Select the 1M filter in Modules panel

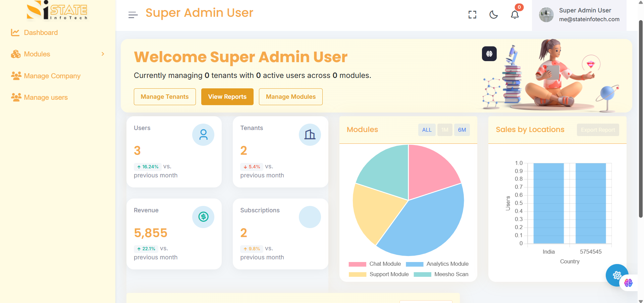click(445, 130)
